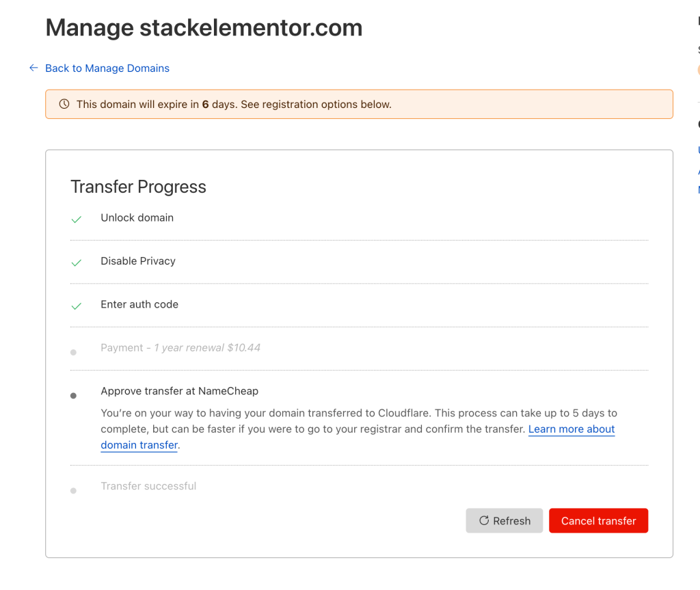Select the Disable Privacy step label
Viewport: 700px width, 590px height.
(x=138, y=261)
